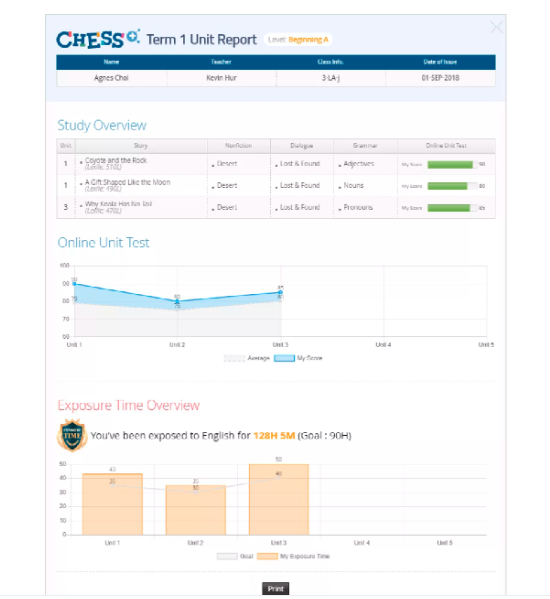Click the 'Grammar' column header
The image size is (550, 599).
(x=365, y=146)
